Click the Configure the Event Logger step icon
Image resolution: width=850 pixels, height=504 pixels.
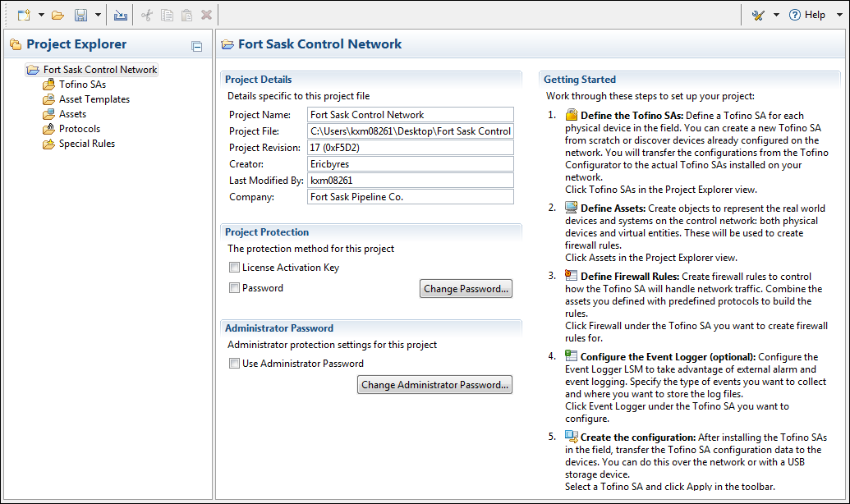[572, 355]
